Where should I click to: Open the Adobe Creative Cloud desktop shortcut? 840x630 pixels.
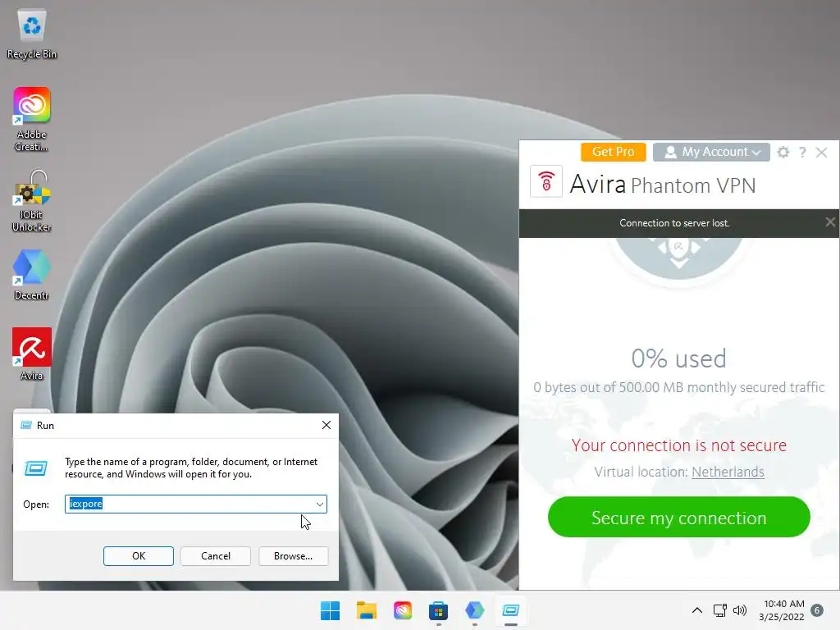[x=32, y=120]
